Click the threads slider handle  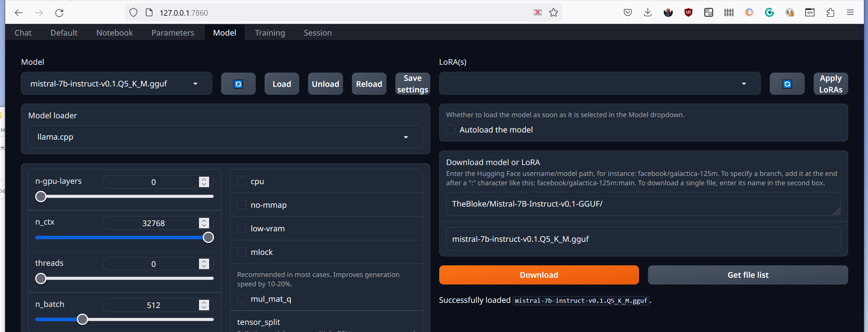(41, 278)
